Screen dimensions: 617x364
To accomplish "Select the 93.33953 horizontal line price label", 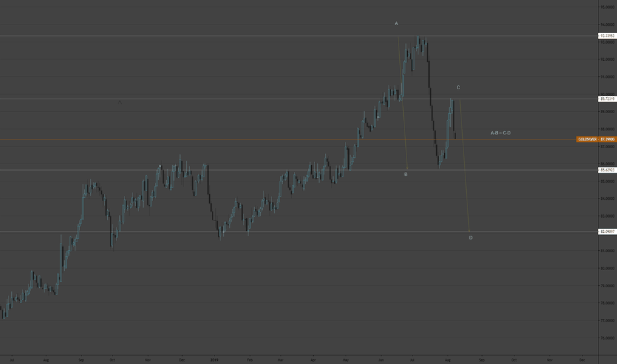I will tap(607, 36).
